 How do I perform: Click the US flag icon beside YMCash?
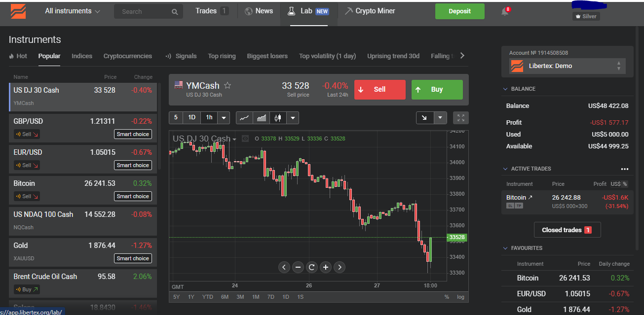(179, 85)
